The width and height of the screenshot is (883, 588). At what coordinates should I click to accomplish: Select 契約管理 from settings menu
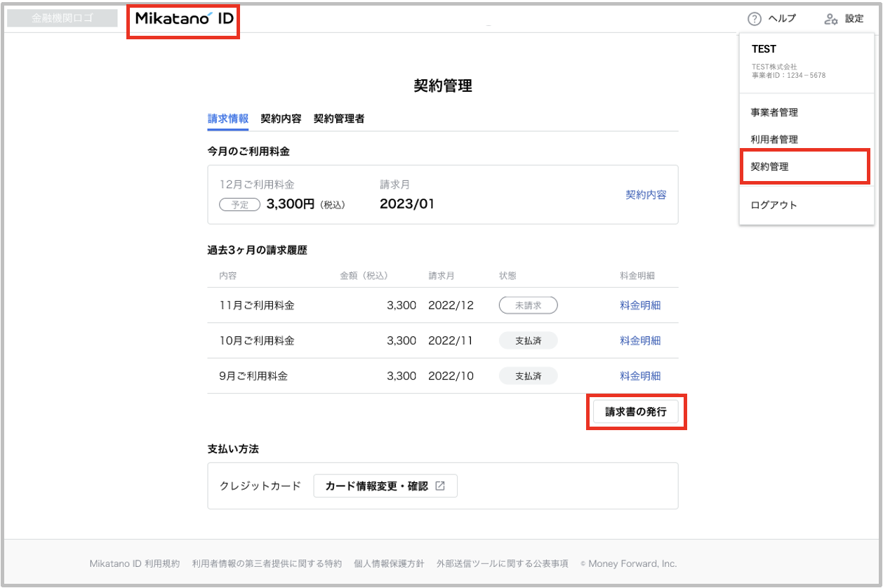[806, 167]
